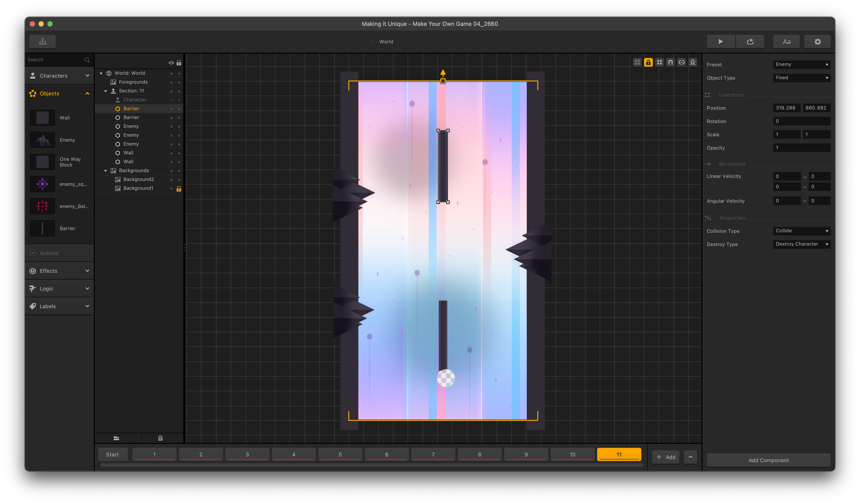Screen dimensions: 860x504
Task: Expand the Characters panel
Action: point(59,76)
